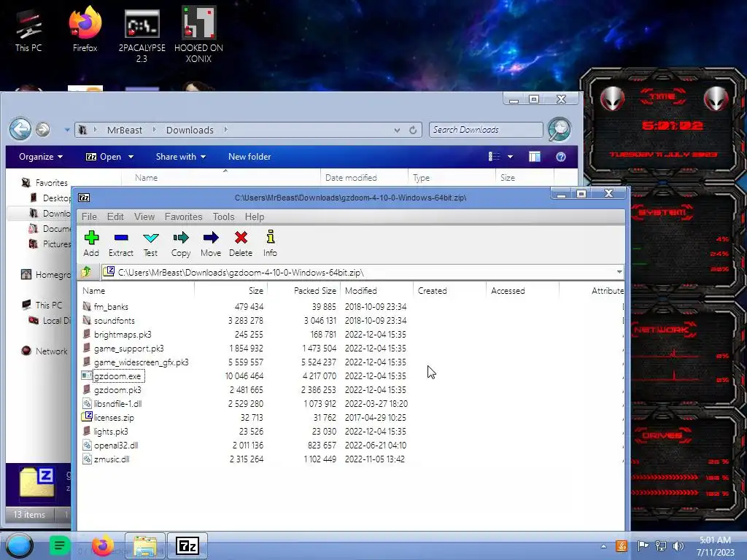
Task: Click Explorer back navigation arrow
Action: [20, 129]
